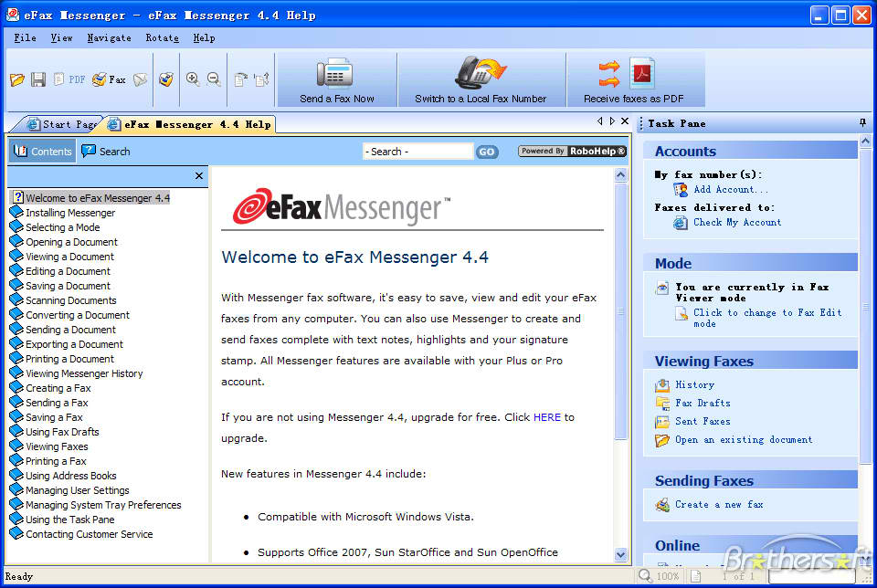Open Sent Faxes in Task Pane
Image resolution: width=877 pixels, height=588 pixels.
click(x=703, y=422)
